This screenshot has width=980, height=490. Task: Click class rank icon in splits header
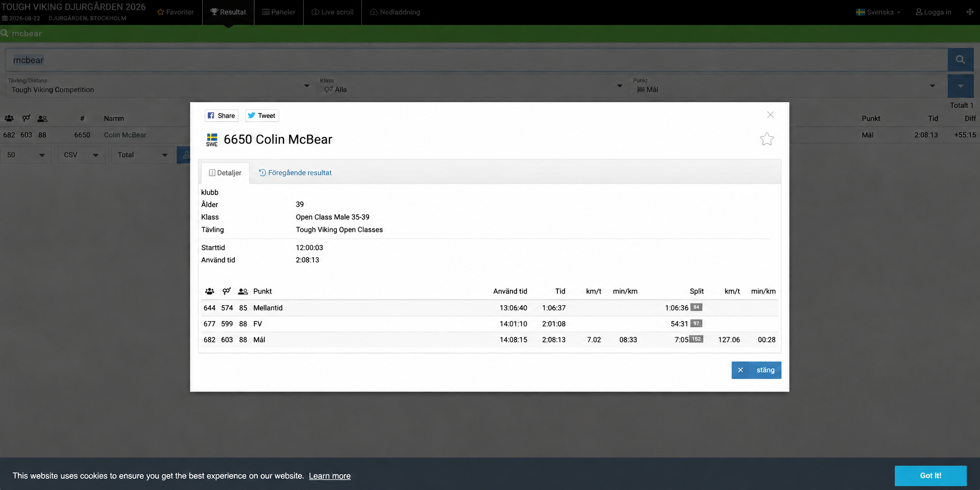click(x=243, y=291)
